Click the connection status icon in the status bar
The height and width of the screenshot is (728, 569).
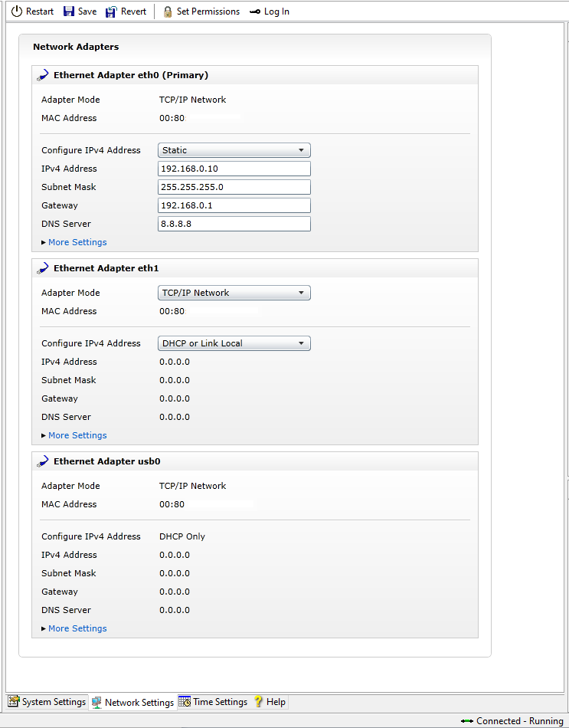click(x=467, y=720)
